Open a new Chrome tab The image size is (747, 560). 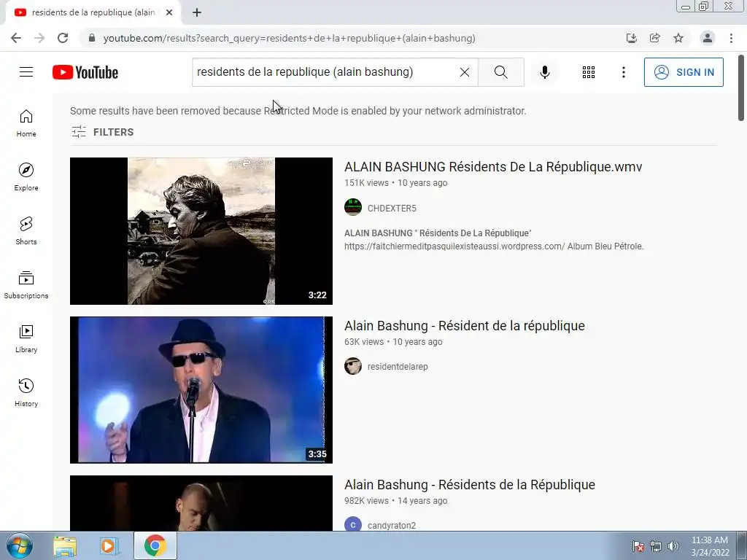click(x=197, y=12)
